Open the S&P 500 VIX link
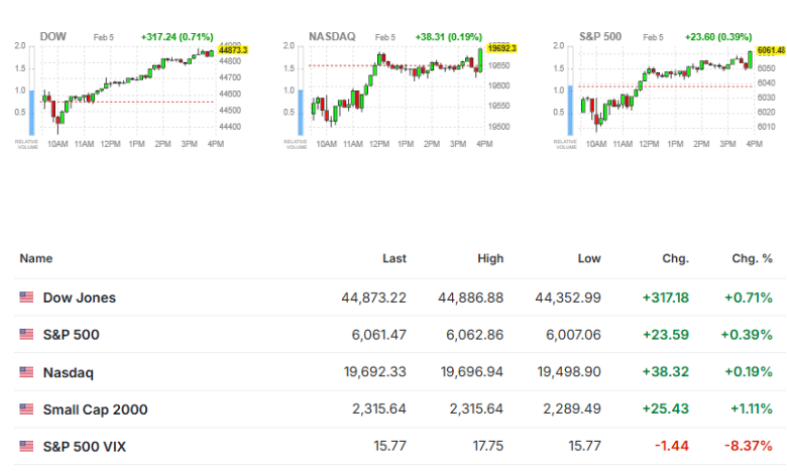Screen dimensions: 787x472 point(84,447)
